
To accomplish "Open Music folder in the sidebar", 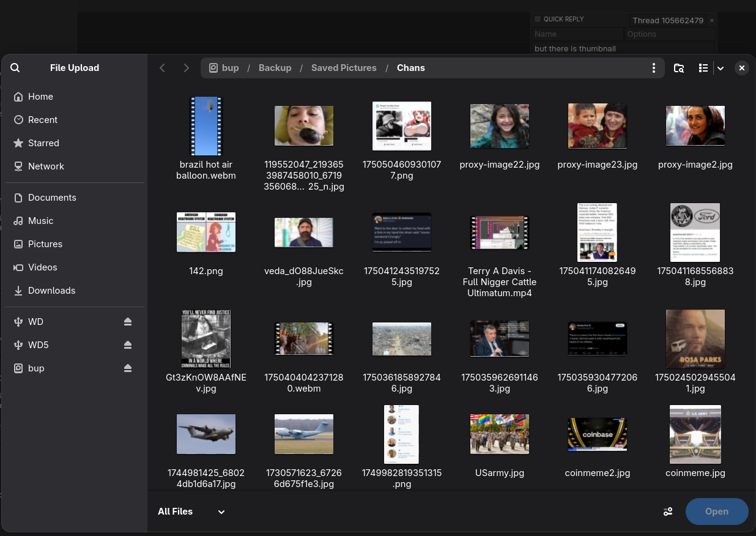I will [x=75, y=221].
